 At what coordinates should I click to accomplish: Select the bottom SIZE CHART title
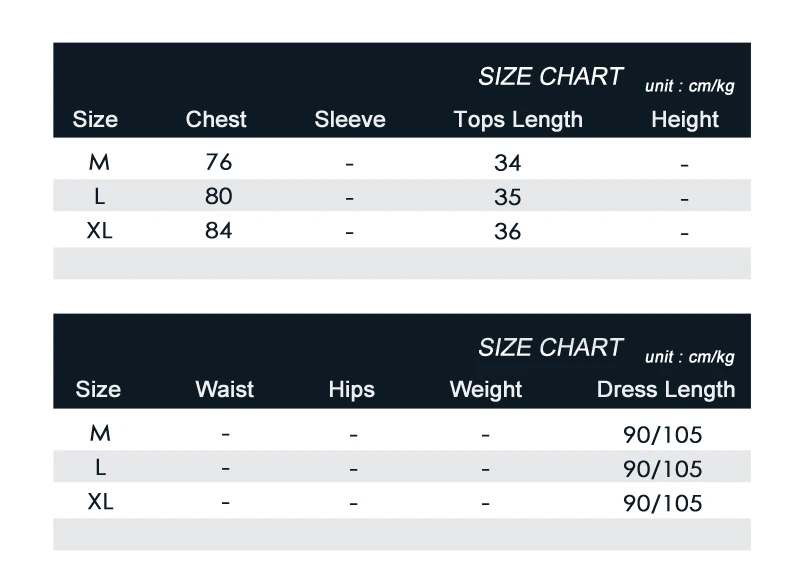(x=551, y=347)
